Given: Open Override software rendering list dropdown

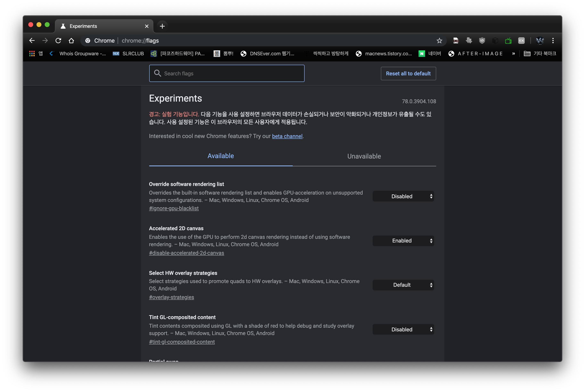Looking at the screenshot, I should (x=403, y=196).
